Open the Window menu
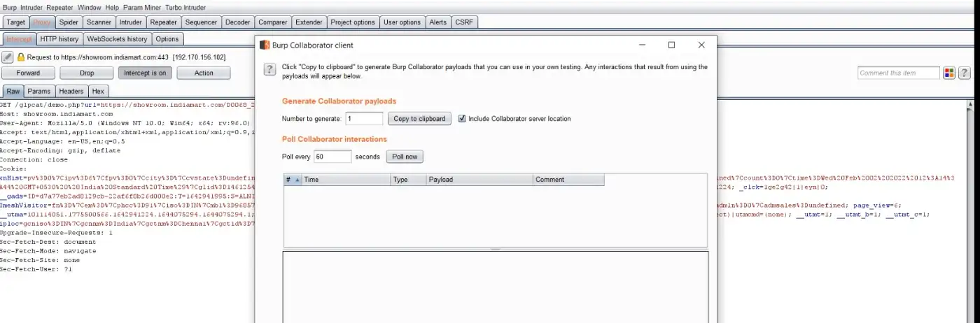Screen dimensions: 980x323 88,7
